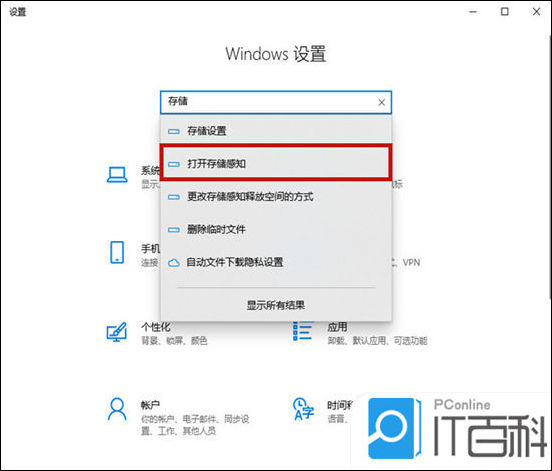
Task: Open 帐户 settings label
Action: pos(150,405)
